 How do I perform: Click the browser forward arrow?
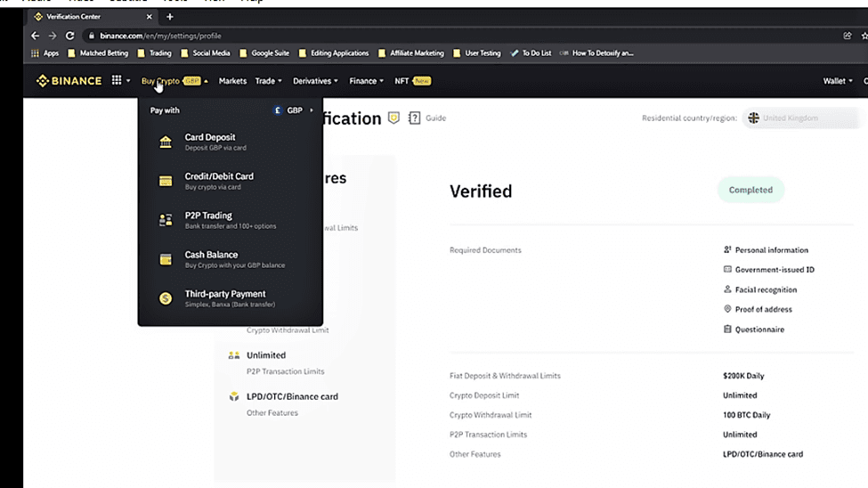pyautogui.click(x=53, y=36)
